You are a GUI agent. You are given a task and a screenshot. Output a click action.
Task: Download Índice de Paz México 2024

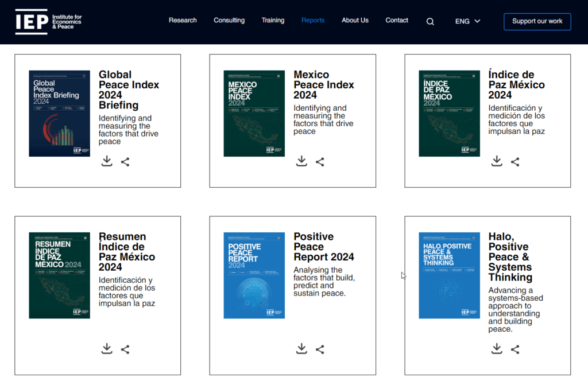(x=497, y=161)
